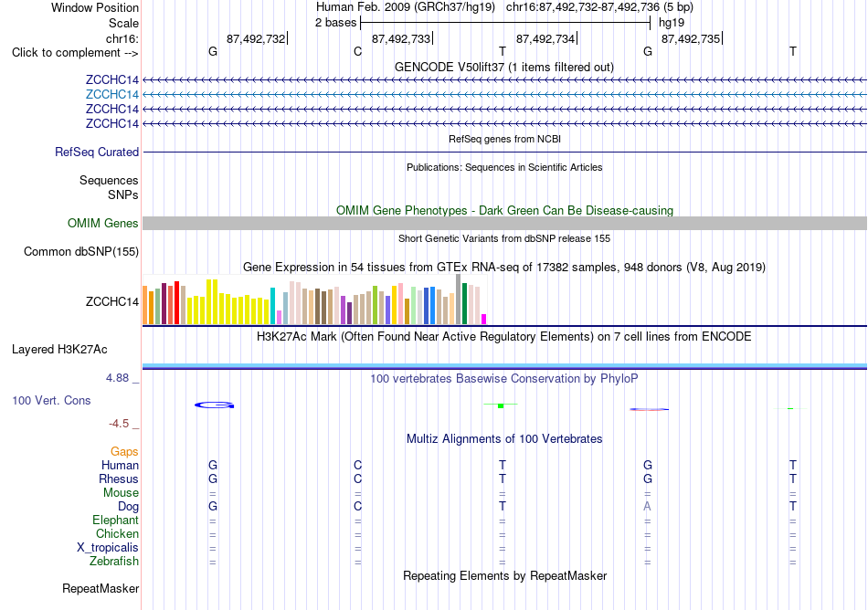The width and height of the screenshot is (868, 610).
Task: Click the A base in the Dog row
Action: point(647,507)
